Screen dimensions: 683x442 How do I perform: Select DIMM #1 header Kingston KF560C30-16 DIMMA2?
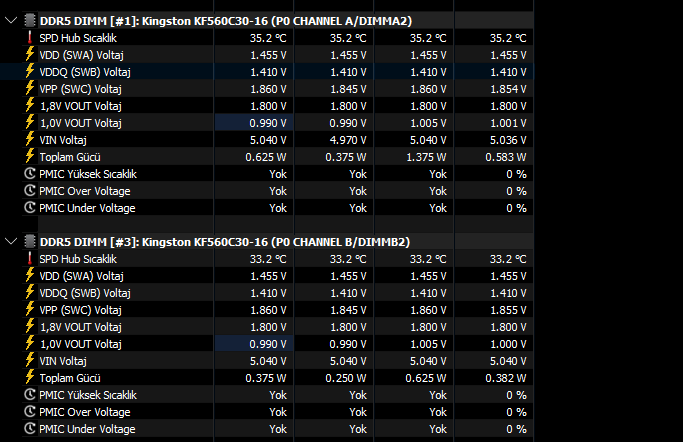coord(226,21)
